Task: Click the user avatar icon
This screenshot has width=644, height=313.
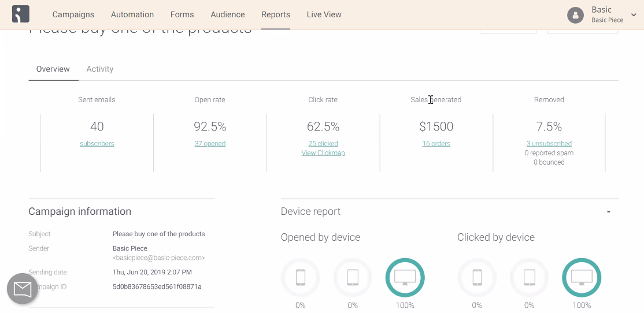Action: pyautogui.click(x=575, y=15)
